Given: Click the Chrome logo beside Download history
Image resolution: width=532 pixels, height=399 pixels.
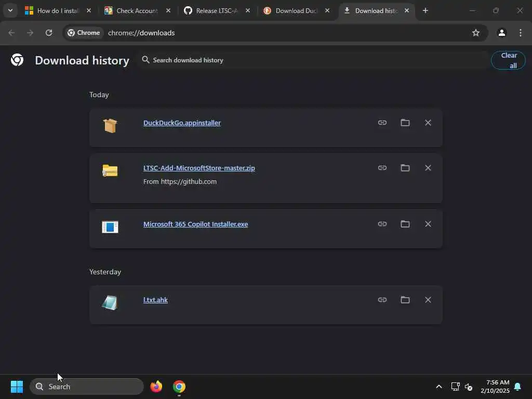Looking at the screenshot, I should click(17, 60).
